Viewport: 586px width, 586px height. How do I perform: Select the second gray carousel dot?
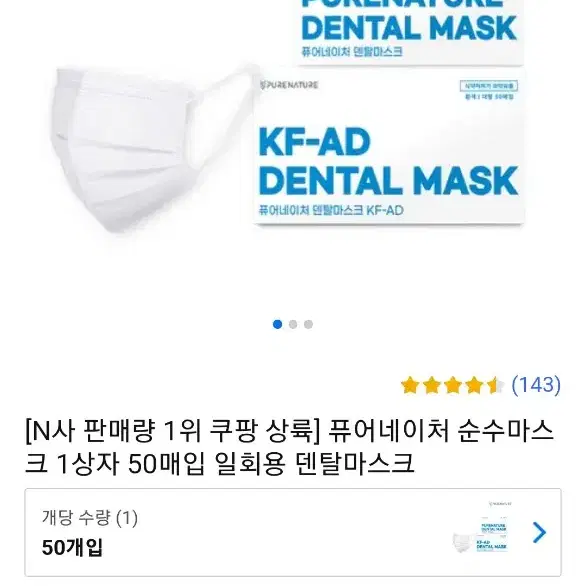(x=293, y=324)
